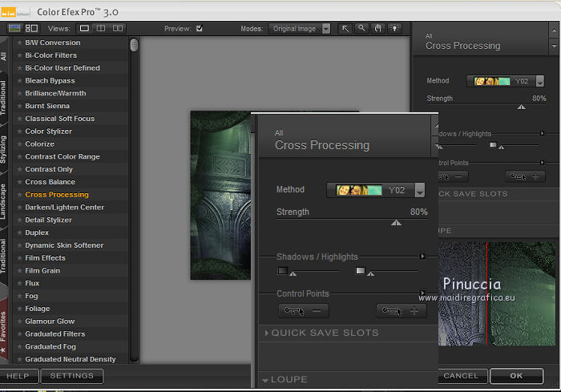Viewport: 561px width, 392px height.
Task: Click the Strength slider handle
Action: 396,224
